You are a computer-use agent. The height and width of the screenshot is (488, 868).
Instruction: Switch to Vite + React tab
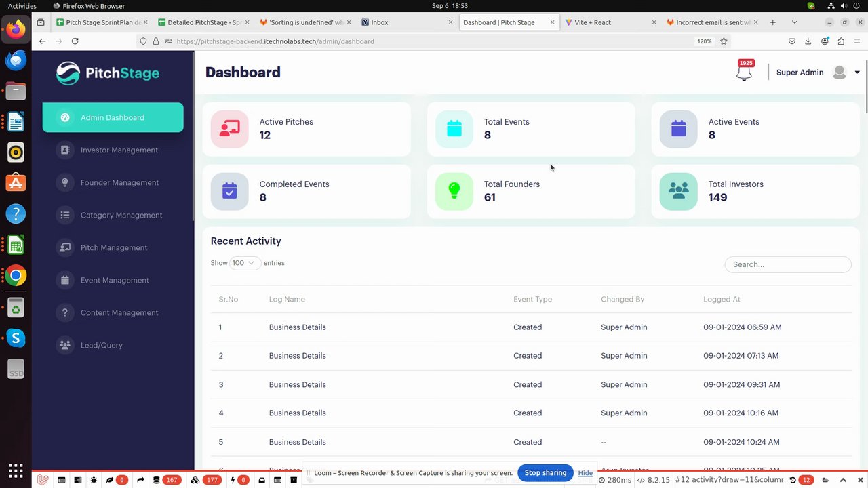pyautogui.click(x=610, y=22)
